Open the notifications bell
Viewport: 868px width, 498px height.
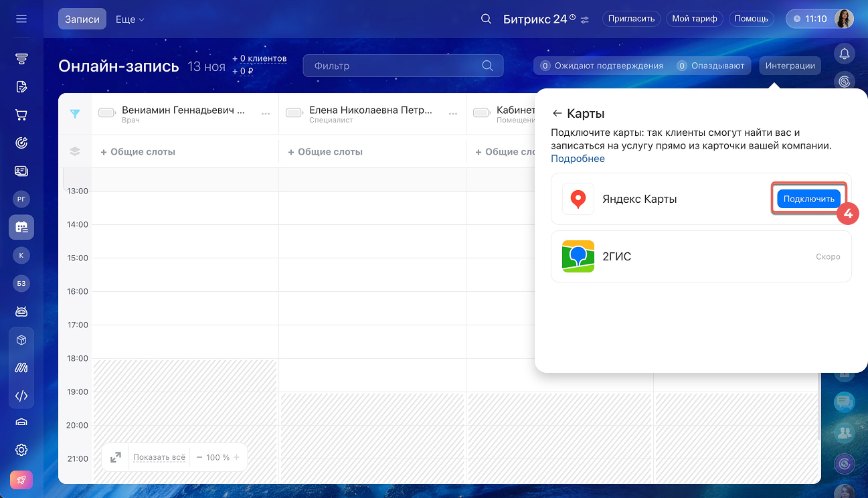click(x=845, y=54)
